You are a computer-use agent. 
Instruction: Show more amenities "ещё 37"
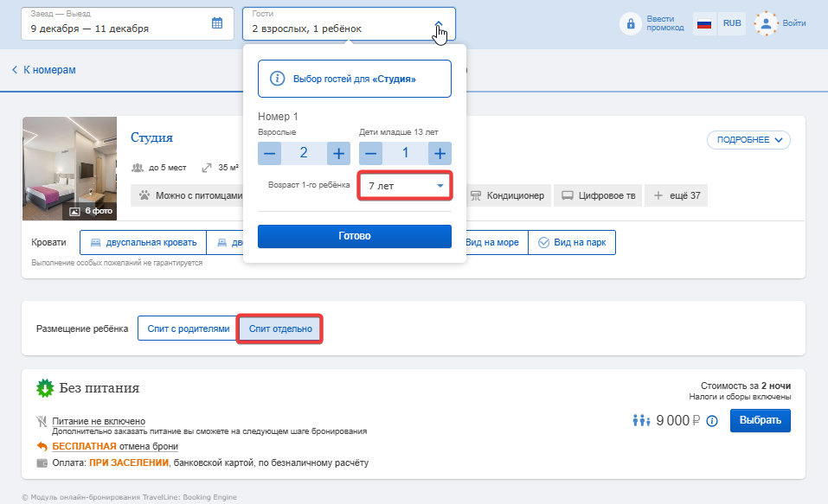pos(677,195)
